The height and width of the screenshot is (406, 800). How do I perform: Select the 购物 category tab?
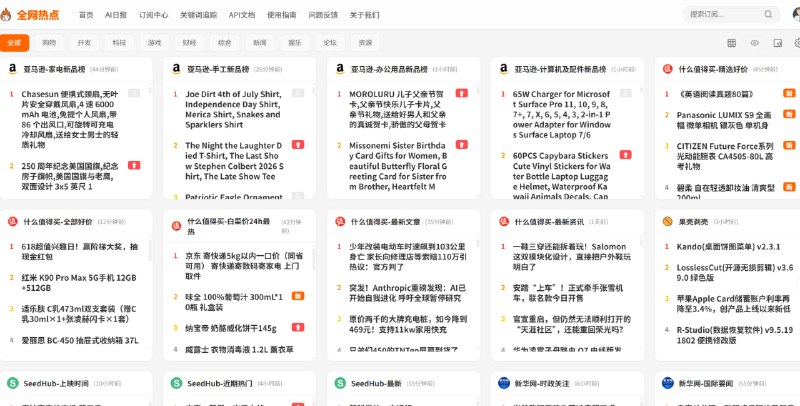pyautogui.click(x=49, y=43)
